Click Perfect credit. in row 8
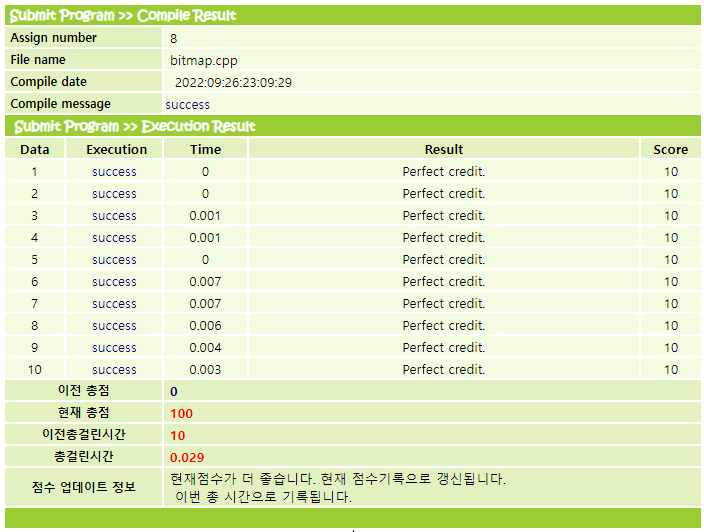 (x=444, y=326)
